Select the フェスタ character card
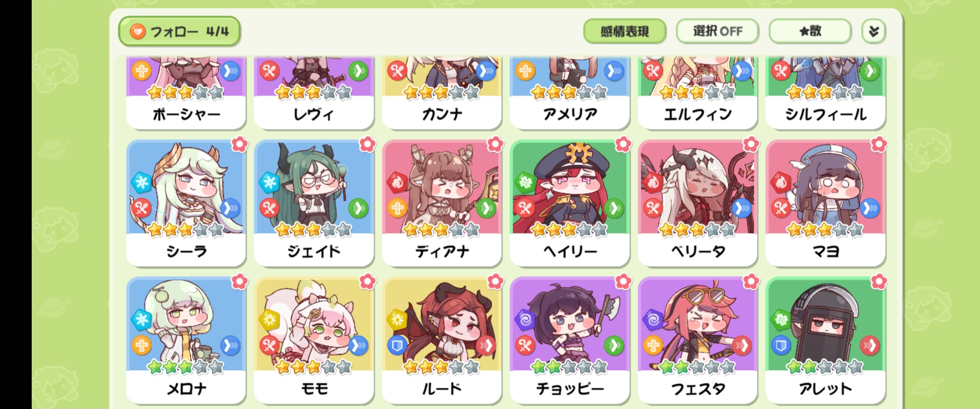Image resolution: width=980 pixels, height=409 pixels. coord(698,340)
